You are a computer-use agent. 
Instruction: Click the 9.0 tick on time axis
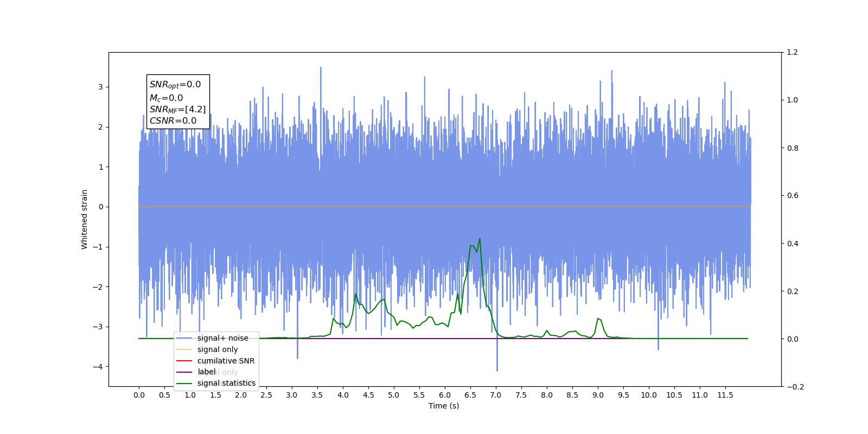click(598, 395)
